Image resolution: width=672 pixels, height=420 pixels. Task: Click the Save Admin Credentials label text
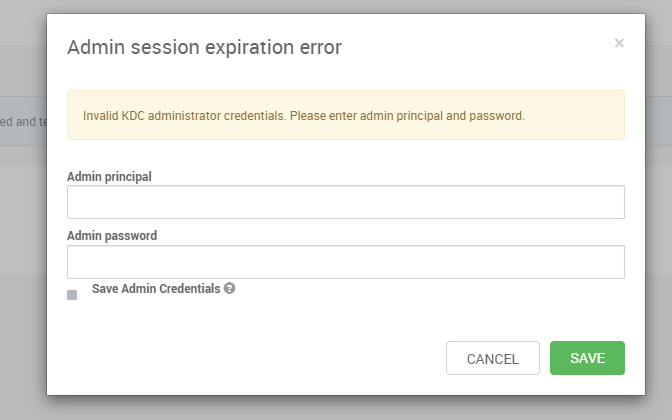point(156,288)
